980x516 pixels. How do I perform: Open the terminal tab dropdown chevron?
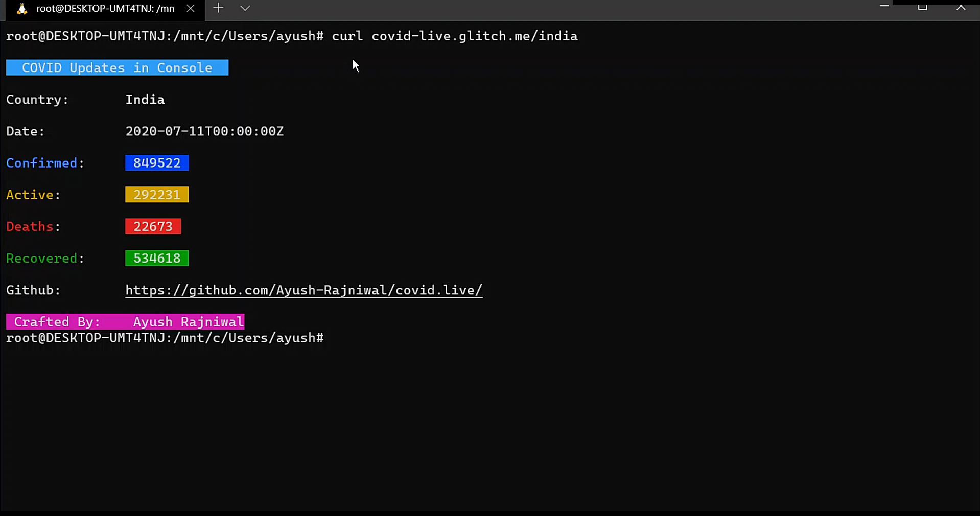tap(245, 8)
